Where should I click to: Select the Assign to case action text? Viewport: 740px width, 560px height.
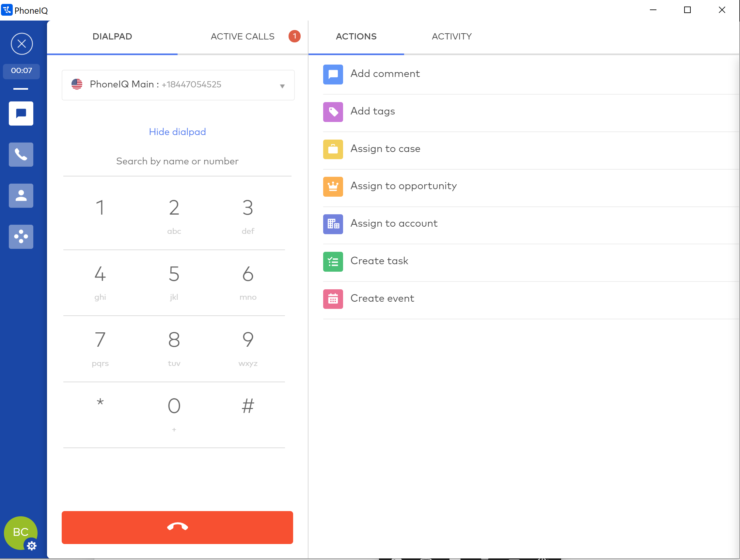[386, 149]
